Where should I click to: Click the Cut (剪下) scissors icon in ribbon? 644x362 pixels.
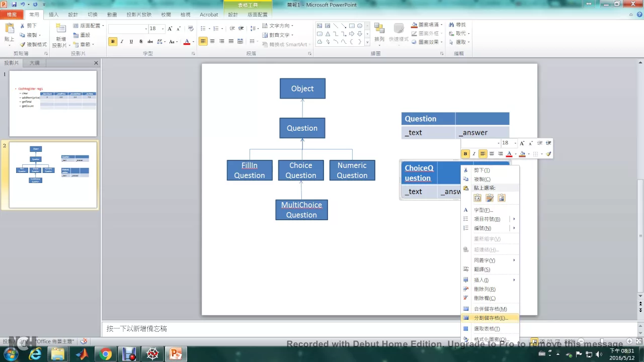click(x=22, y=26)
